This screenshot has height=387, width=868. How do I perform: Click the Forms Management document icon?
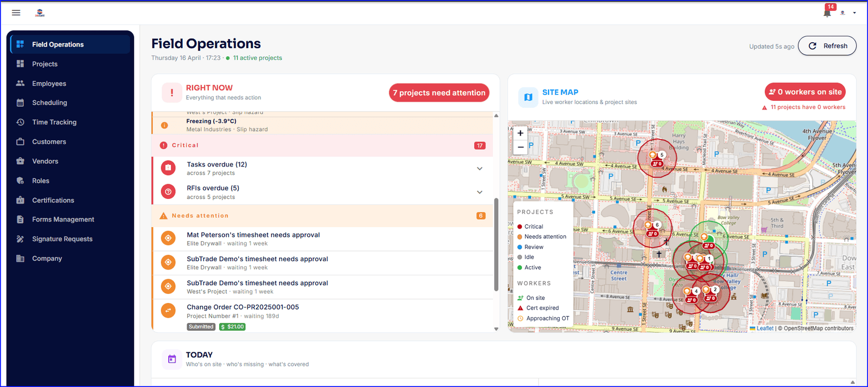[x=20, y=220]
